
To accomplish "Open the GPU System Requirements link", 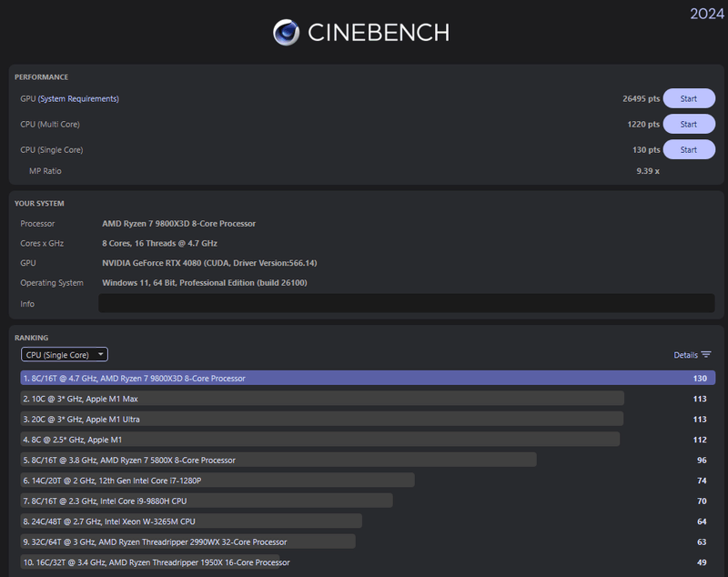I will [78, 98].
